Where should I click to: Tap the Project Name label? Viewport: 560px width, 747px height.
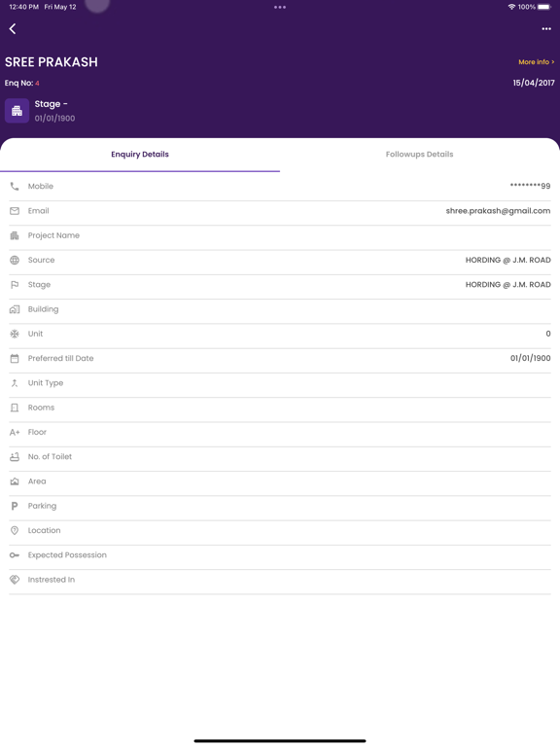point(53,235)
